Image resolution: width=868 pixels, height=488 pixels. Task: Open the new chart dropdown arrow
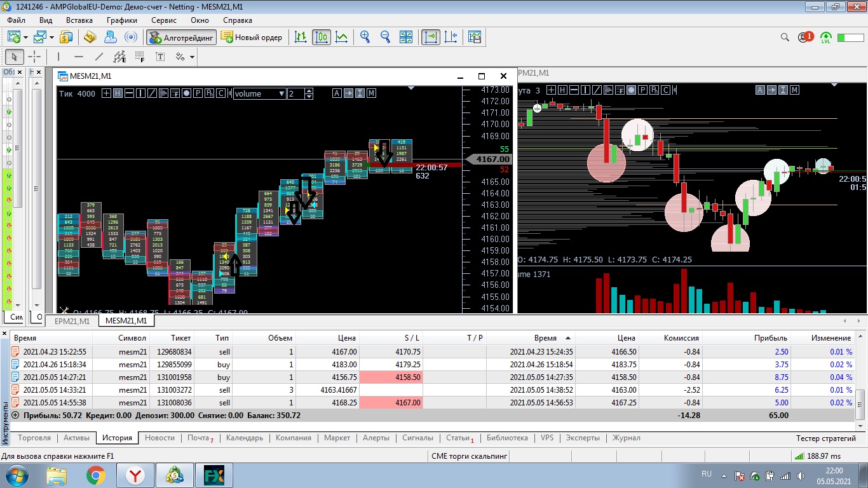25,37
